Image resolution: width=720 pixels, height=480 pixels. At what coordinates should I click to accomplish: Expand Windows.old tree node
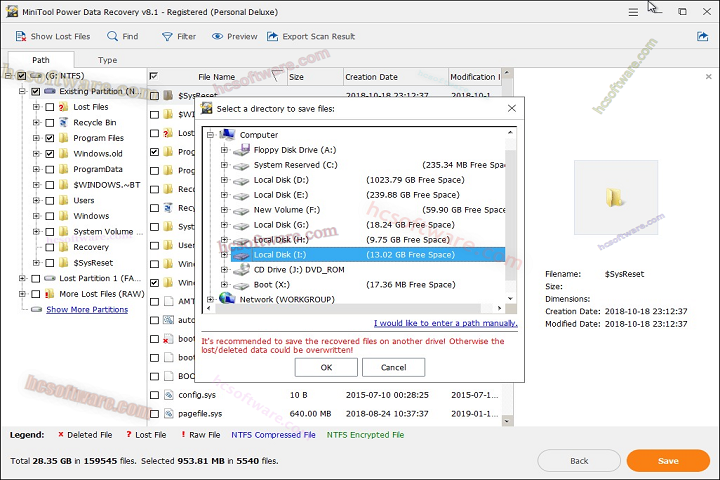(x=36, y=154)
